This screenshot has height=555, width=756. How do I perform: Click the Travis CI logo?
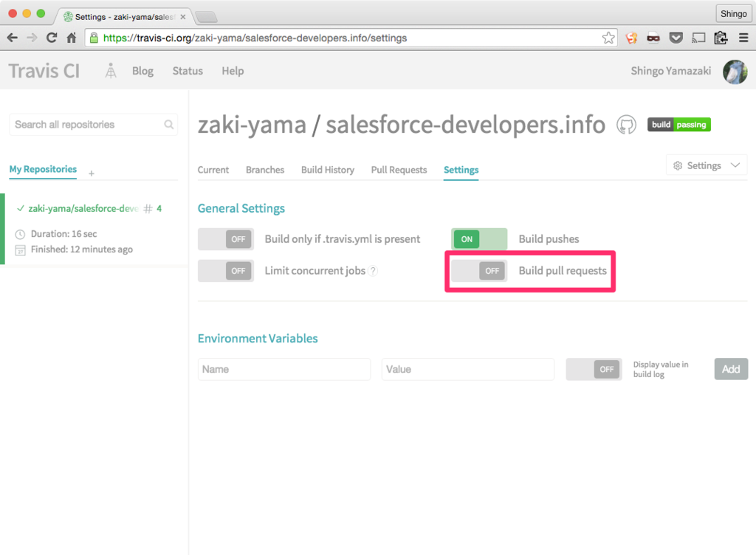(44, 71)
